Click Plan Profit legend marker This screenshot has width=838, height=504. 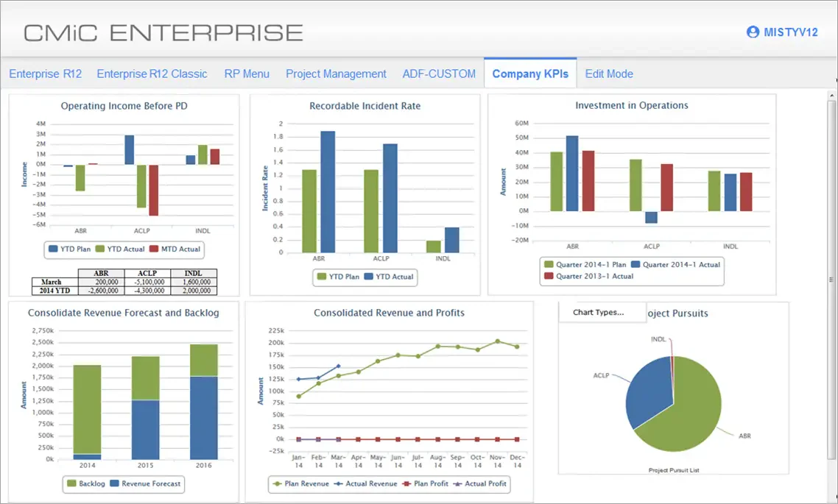coord(406,483)
